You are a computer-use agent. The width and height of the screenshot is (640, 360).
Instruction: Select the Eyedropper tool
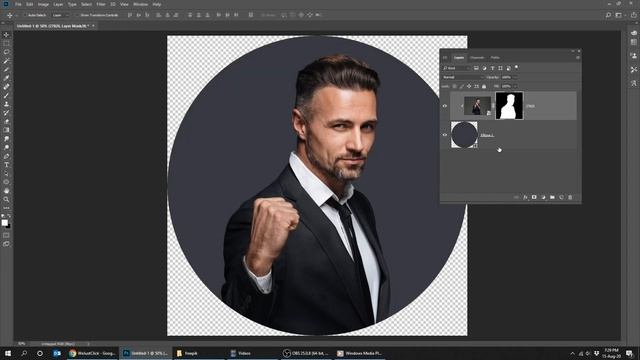[x=6, y=78]
